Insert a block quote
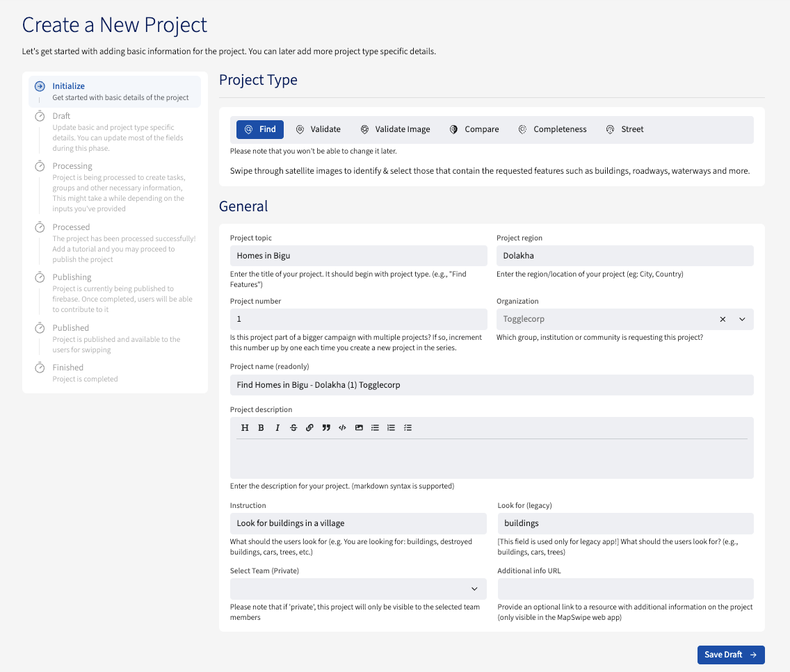The image size is (790, 672). point(326,428)
